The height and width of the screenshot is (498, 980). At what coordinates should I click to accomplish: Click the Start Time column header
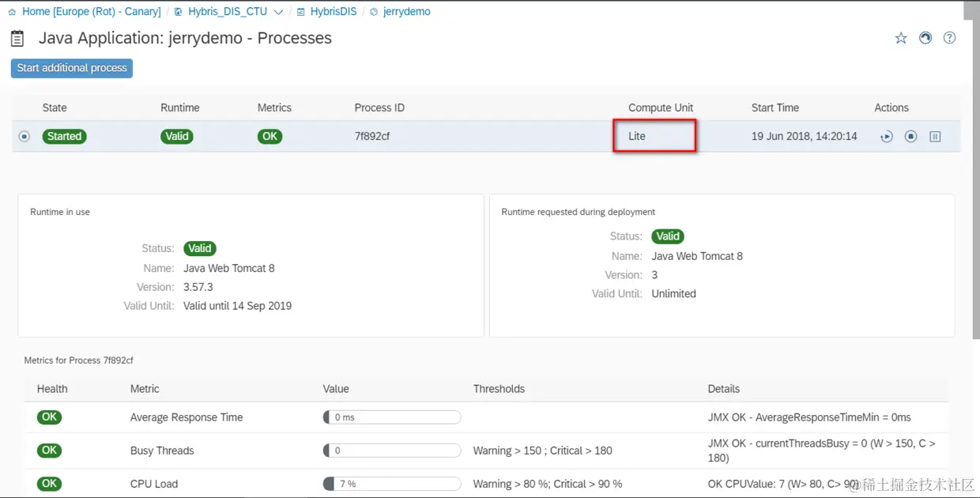[775, 108]
